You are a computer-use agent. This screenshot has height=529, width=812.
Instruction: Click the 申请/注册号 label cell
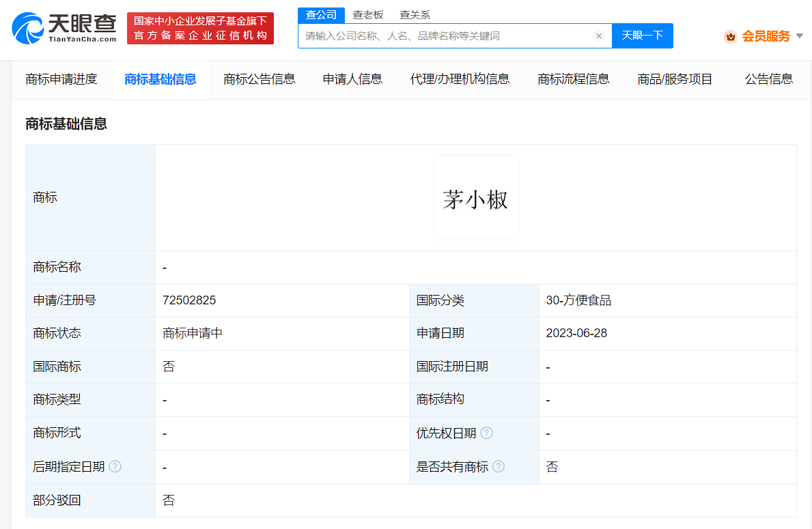tap(91, 301)
